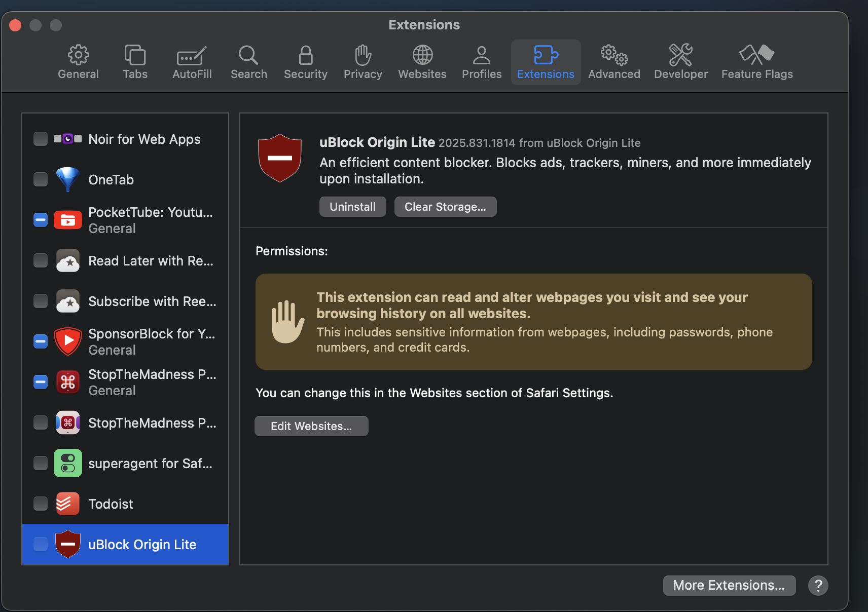Open the Advanced settings pane
Image resolution: width=868 pixels, height=612 pixels.
[x=614, y=62]
